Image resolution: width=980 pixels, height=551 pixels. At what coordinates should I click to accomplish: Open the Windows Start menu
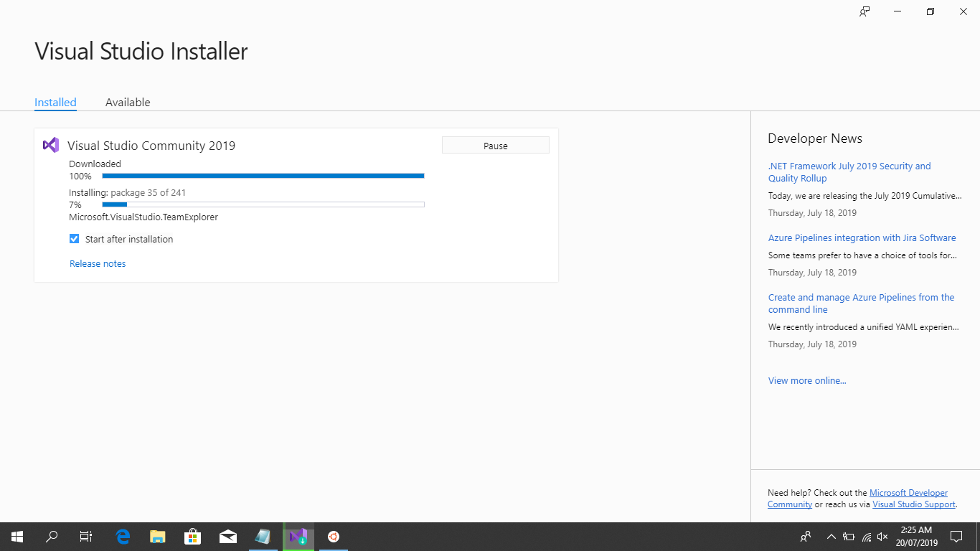point(17,537)
